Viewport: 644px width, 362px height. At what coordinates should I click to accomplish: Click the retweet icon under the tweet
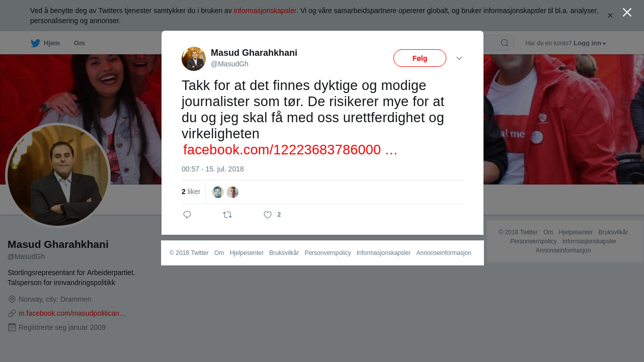click(227, 215)
